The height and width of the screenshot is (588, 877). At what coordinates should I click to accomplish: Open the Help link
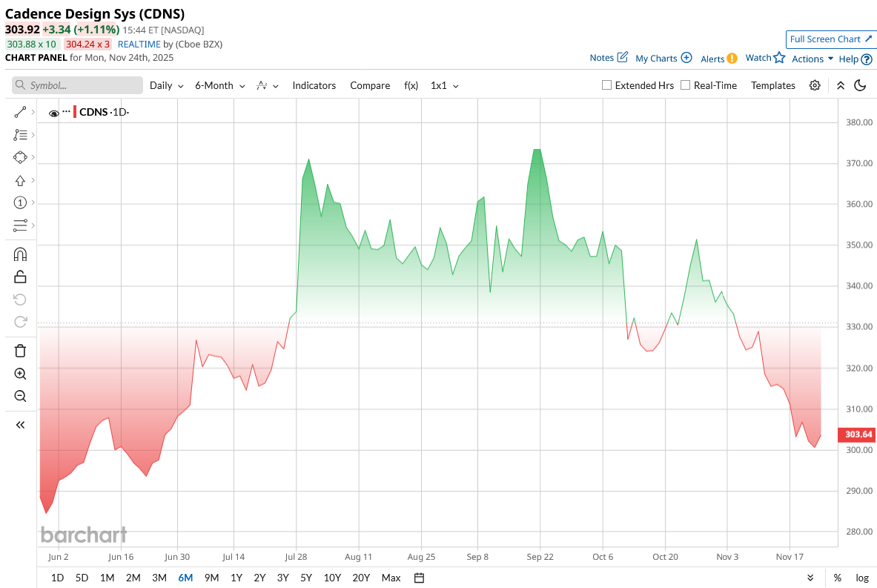click(x=856, y=59)
